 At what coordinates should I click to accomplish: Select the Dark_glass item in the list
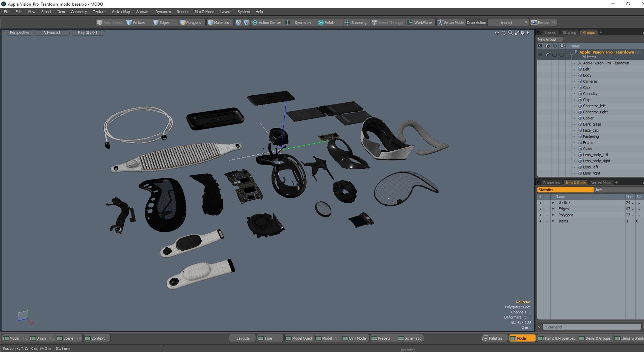pos(592,124)
